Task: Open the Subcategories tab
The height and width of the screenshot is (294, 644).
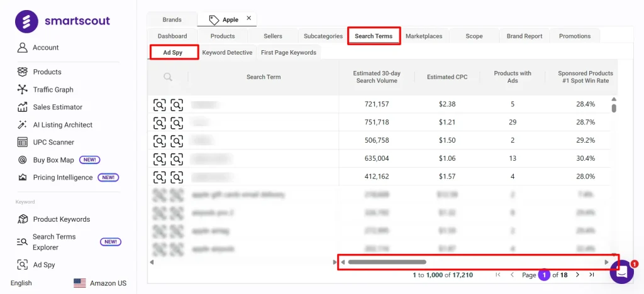Action: point(323,36)
